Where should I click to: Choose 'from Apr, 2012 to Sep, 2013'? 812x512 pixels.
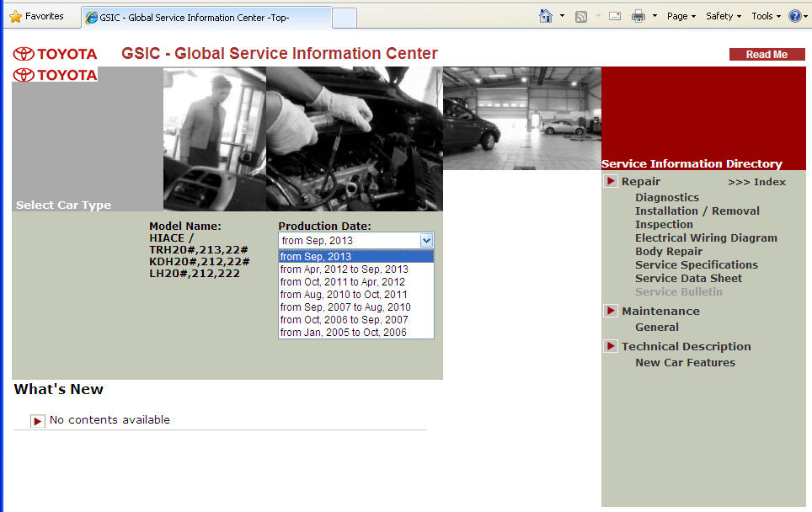tap(355, 269)
